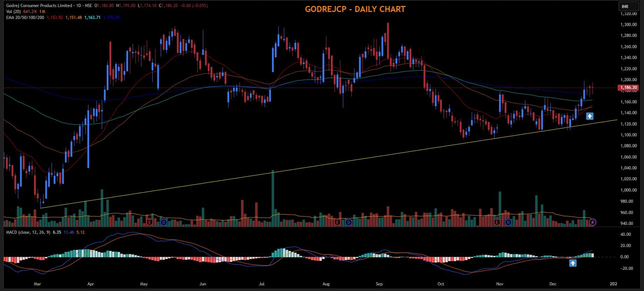Click the GODREJCP - DAILY CHART text label
644x291 pixels.
click(355, 9)
